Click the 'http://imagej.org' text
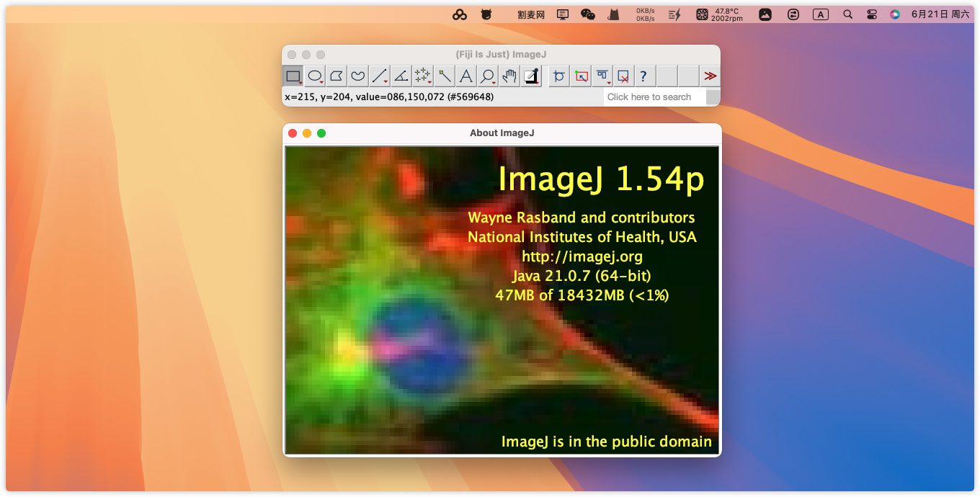 [582, 256]
